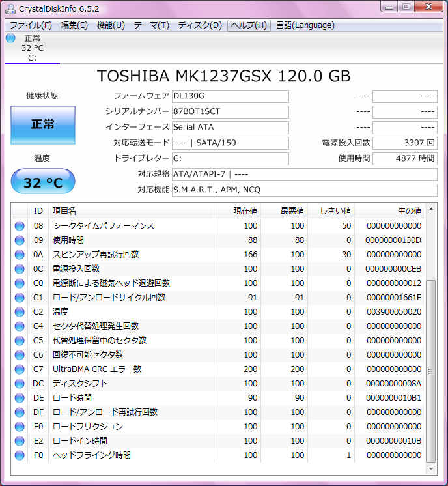Click status orb for スピンアップ再試行回数 row
This screenshot has width=448, height=486.
(x=20, y=255)
